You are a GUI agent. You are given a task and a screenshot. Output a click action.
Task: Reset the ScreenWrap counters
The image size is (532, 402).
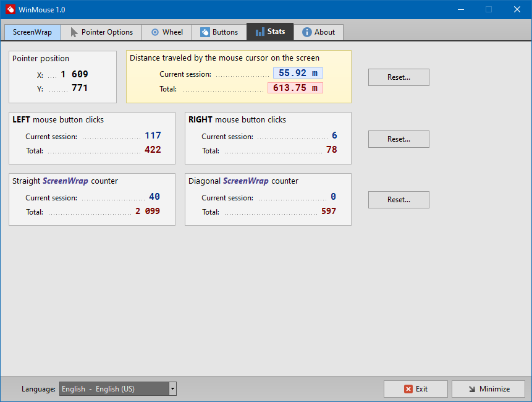point(399,200)
